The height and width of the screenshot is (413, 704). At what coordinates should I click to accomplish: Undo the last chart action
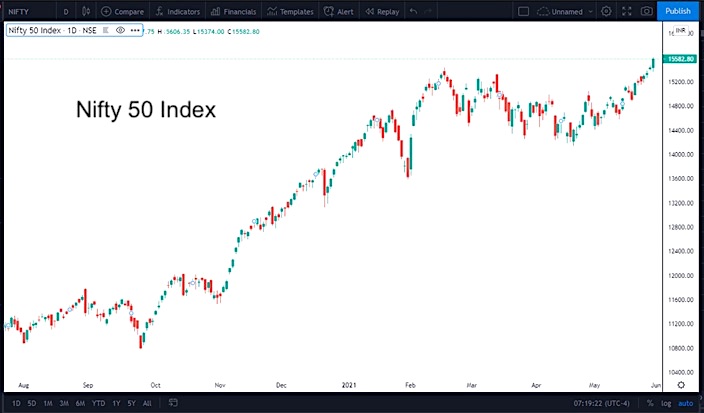point(414,12)
